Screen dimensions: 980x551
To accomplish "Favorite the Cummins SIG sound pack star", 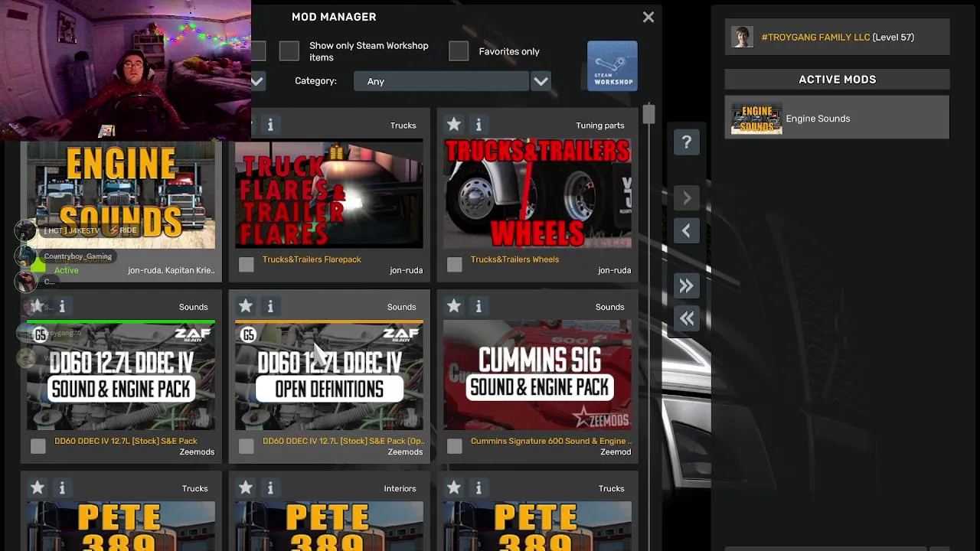I will pos(454,306).
